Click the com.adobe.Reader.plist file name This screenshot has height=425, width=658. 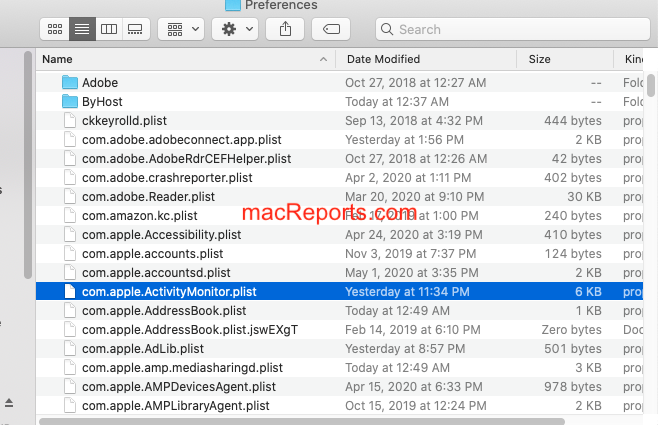148,196
